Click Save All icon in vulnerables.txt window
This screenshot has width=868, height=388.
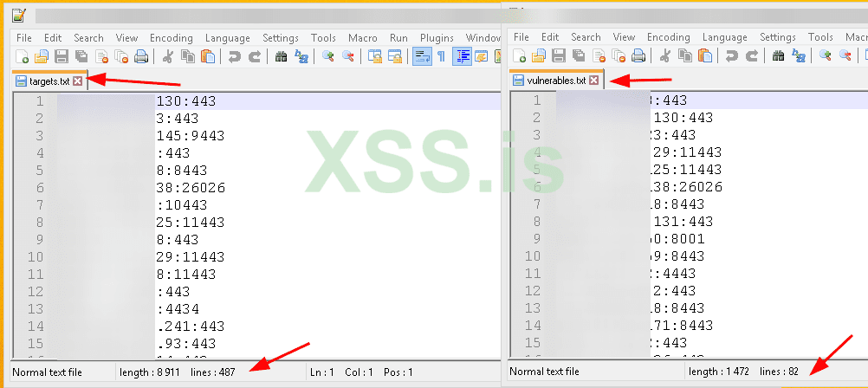pyautogui.click(x=580, y=55)
